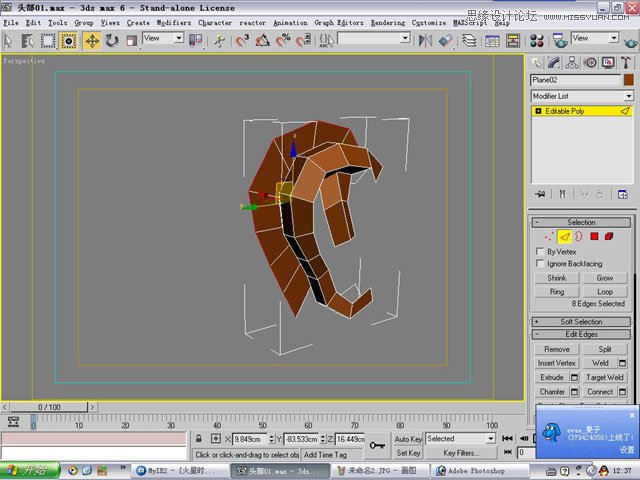The width and height of the screenshot is (640, 480).
Task: Collapse the Selection rollout
Action: 581,222
